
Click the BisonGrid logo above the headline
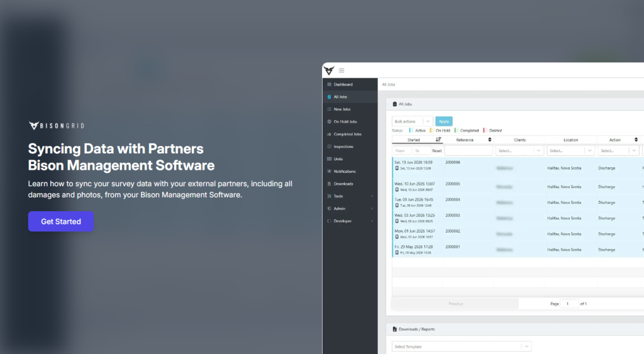click(57, 126)
